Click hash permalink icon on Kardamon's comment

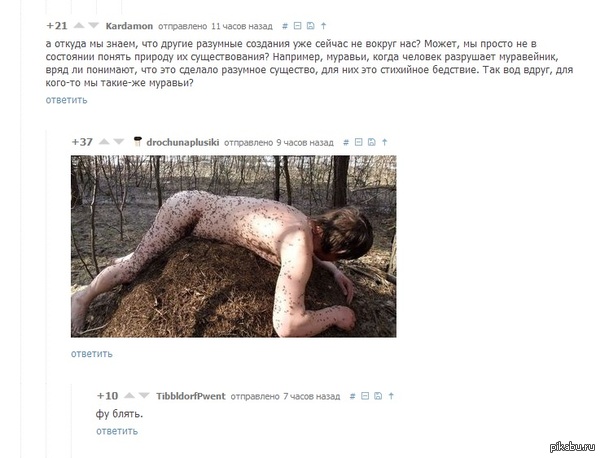[285, 26]
